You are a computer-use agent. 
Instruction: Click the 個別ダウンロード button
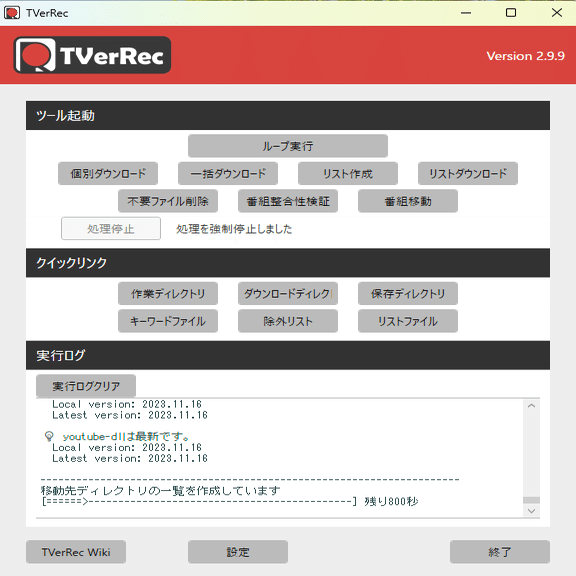click(x=108, y=173)
